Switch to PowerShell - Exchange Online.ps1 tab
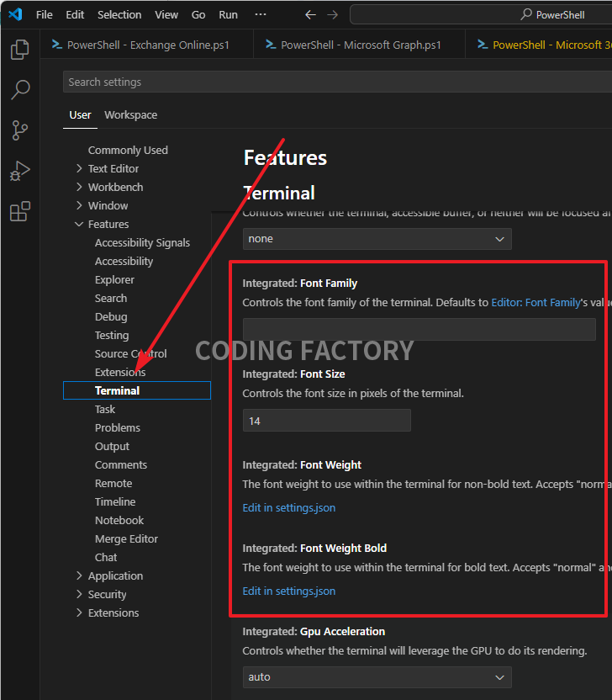612x700 pixels. click(x=147, y=45)
